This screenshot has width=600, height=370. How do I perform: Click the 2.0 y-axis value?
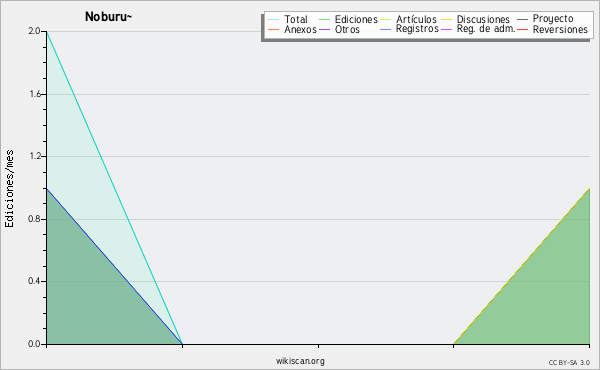tap(34, 31)
